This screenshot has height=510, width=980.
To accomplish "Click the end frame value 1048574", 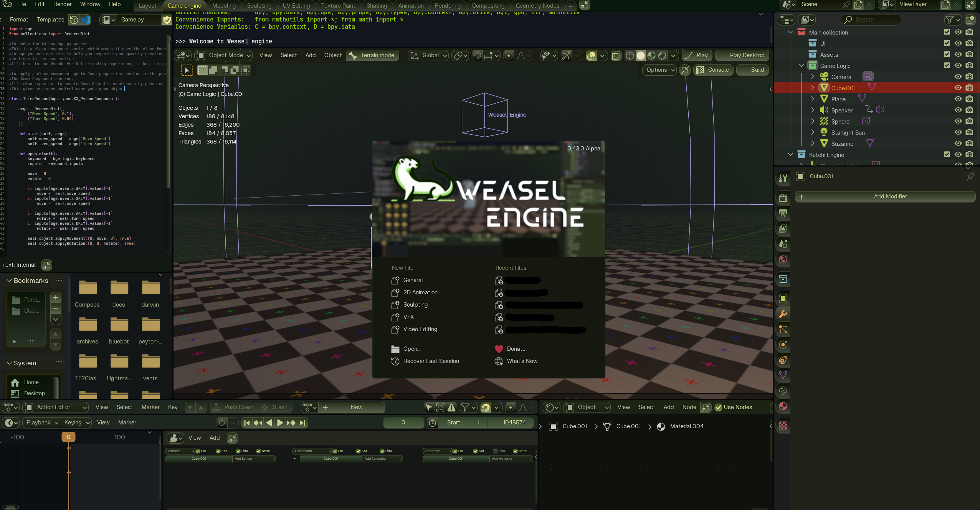I will [x=511, y=423].
